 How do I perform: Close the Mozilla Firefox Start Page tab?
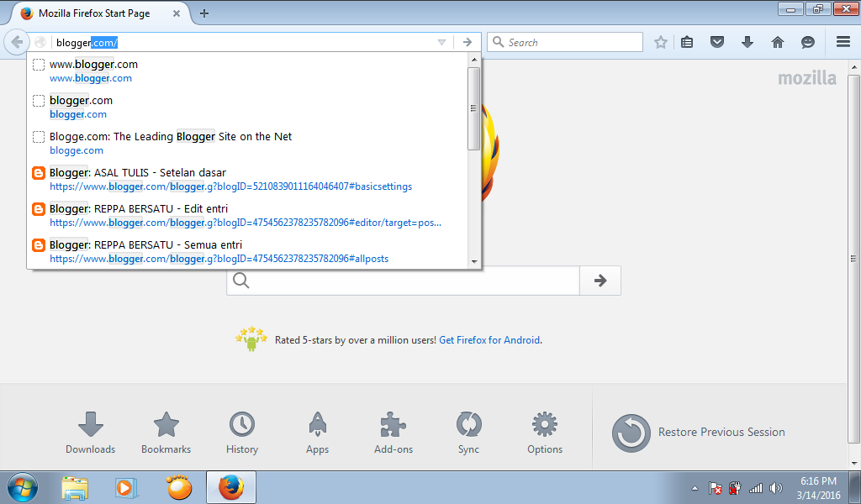click(177, 13)
